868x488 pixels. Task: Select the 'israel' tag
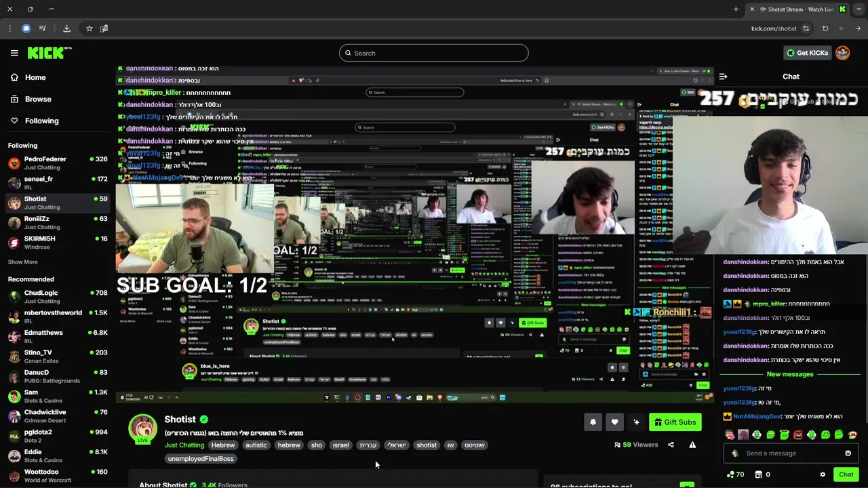(340, 445)
